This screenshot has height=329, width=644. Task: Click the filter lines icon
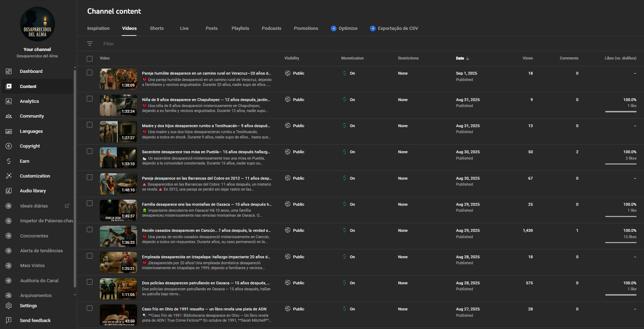click(x=90, y=44)
